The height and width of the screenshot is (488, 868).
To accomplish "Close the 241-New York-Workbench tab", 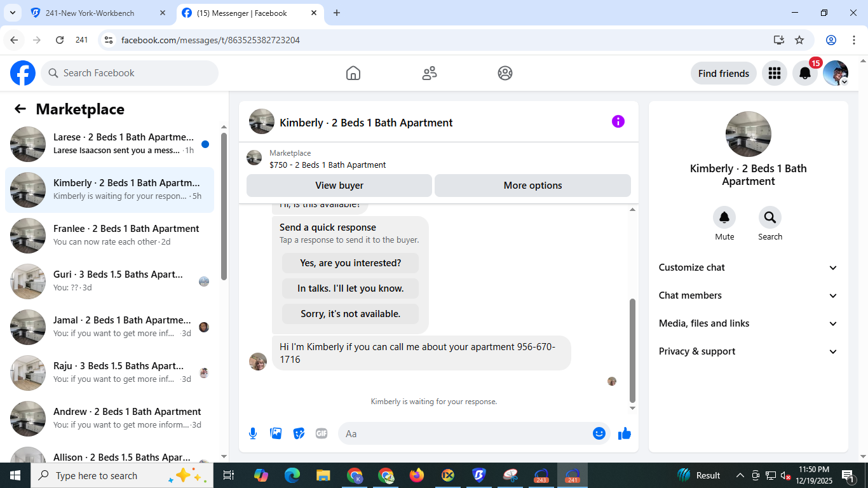I will (x=163, y=13).
